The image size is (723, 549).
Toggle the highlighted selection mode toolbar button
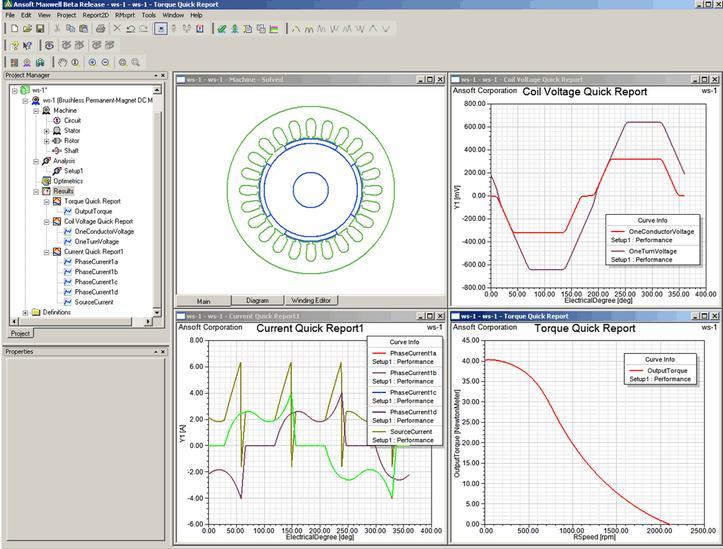160,29
